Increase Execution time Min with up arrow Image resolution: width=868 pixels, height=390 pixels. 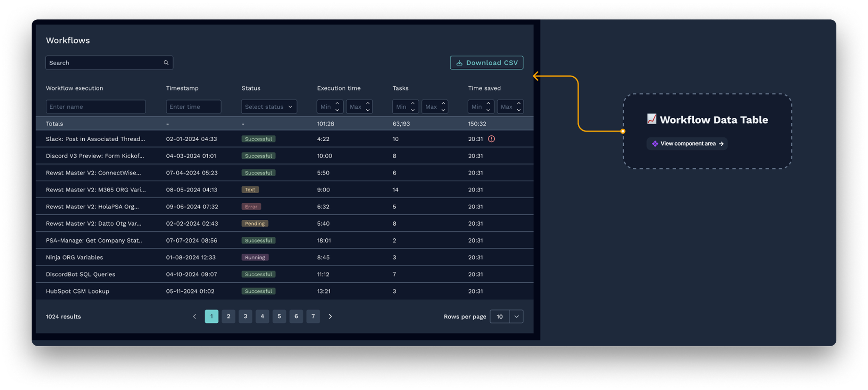click(x=337, y=103)
